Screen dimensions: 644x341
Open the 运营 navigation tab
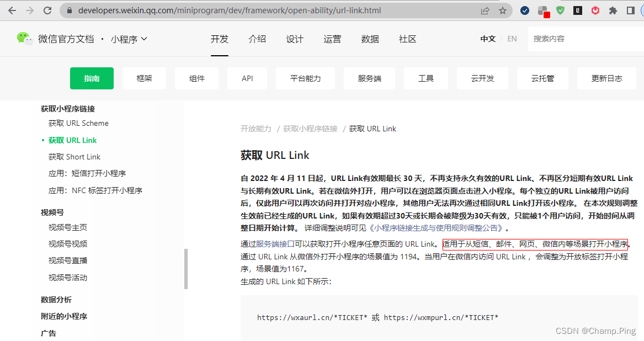tap(332, 39)
